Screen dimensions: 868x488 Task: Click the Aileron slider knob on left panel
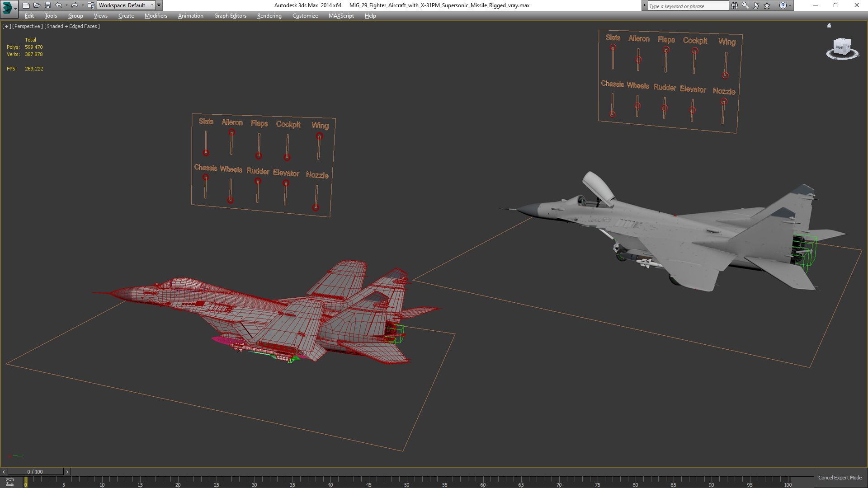point(231,132)
